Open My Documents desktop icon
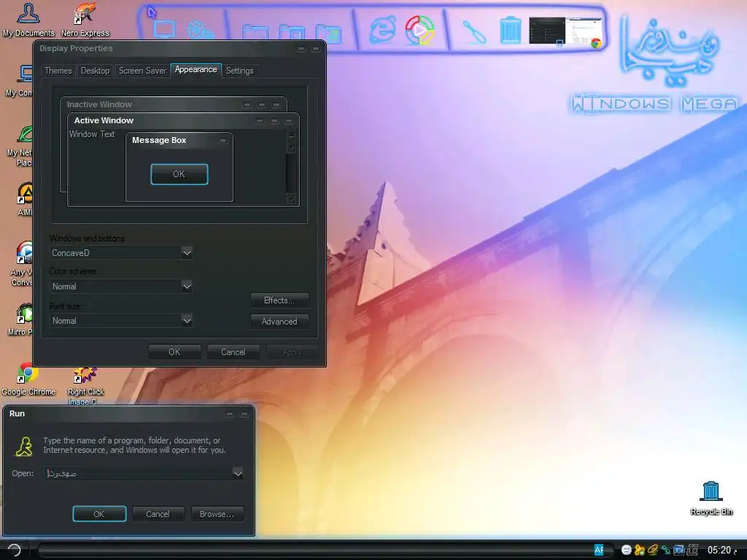The width and height of the screenshot is (747, 560). (x=28, y=20)
